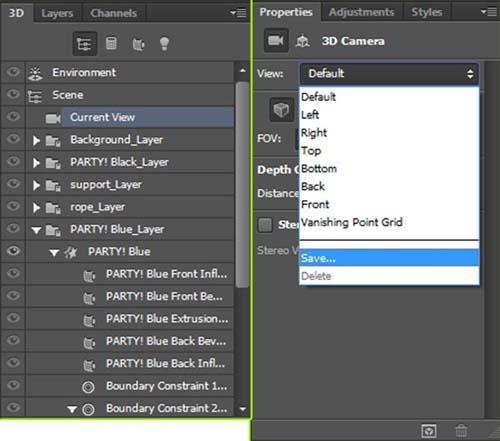The image size is (500, 441).
Task: Click the perspective cube icon in Properties
Action: pos(281,109)
